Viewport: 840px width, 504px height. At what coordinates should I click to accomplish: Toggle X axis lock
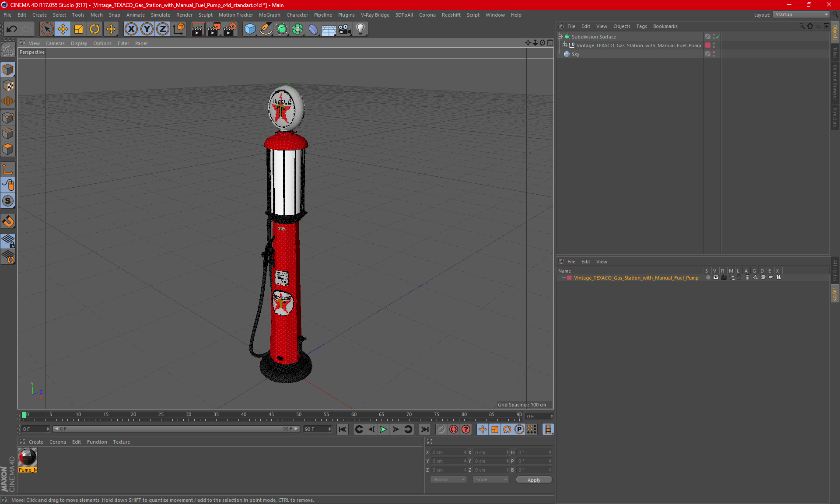coord(131,29)
